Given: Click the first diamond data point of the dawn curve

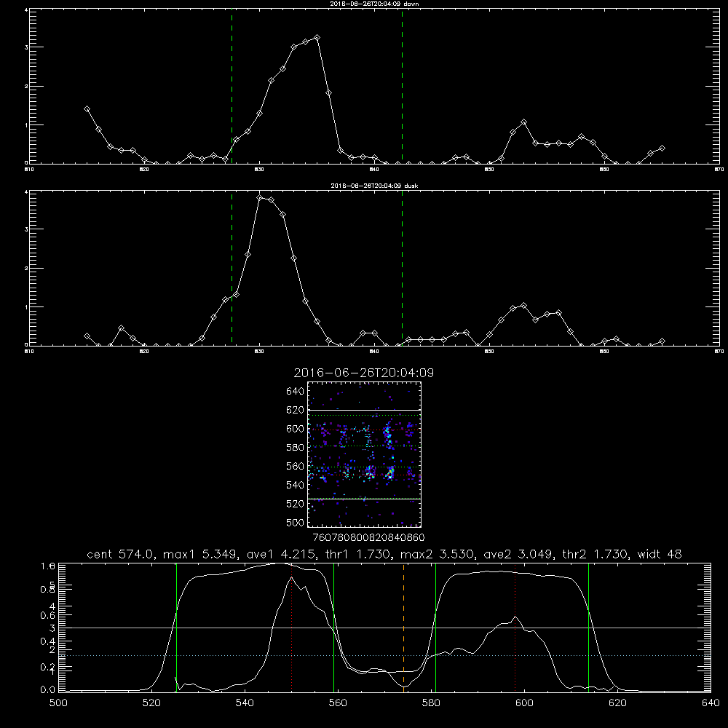Looking at the screenshot, I should coord(87,108).
